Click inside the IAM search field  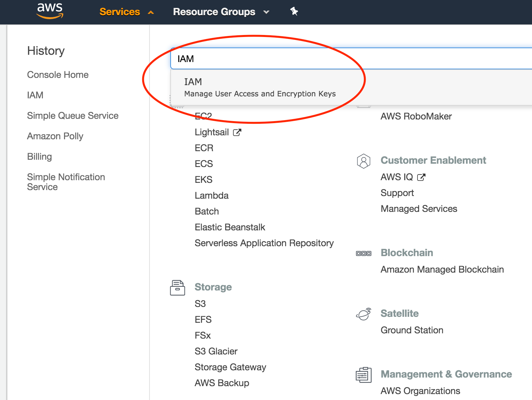pos(330,59)
